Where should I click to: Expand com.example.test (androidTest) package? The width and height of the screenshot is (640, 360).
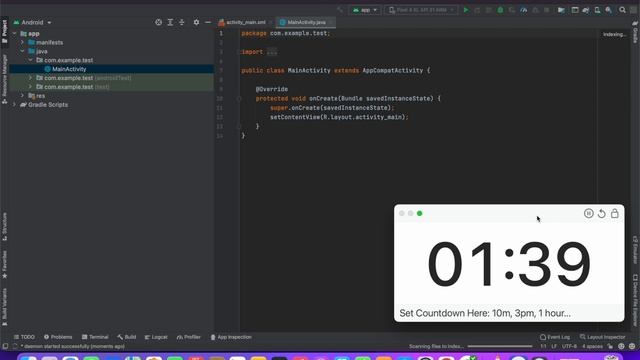(x=30, y=78)
